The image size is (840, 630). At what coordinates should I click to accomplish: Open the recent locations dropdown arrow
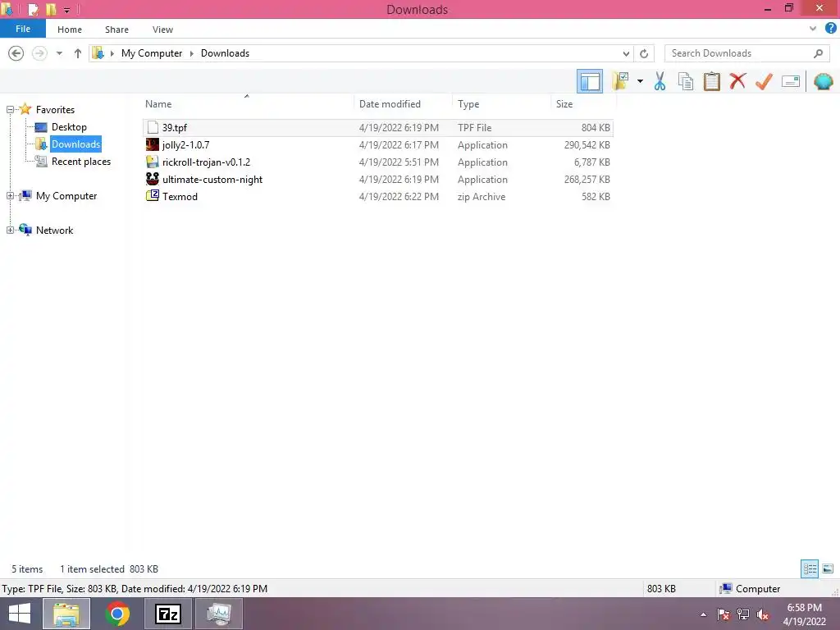click(59, 53)
